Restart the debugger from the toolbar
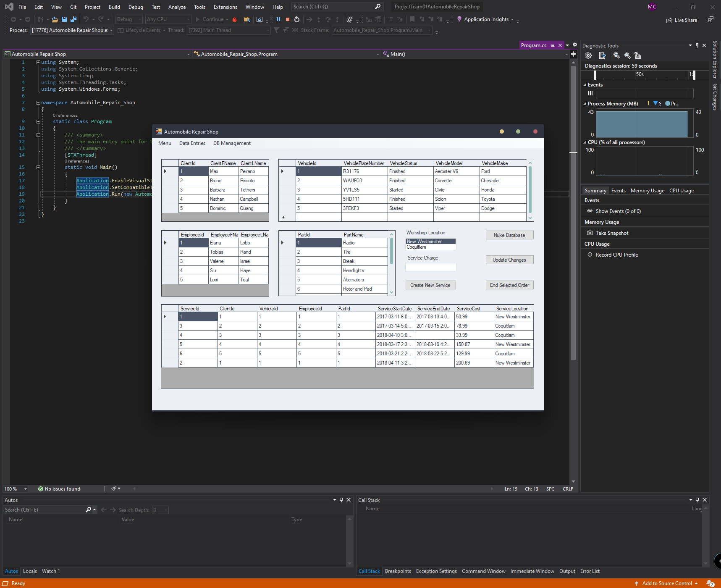The height and width of the screenshot is (588, 721). pos(297,19)
